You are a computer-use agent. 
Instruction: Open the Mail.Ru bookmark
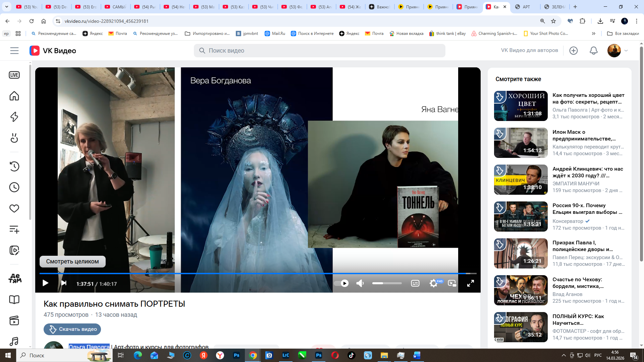[x=275, y=34]
